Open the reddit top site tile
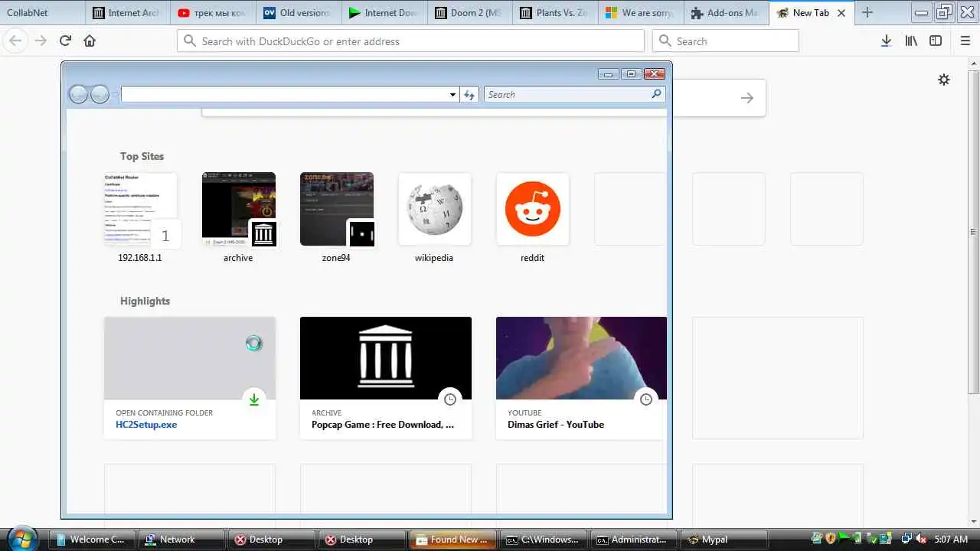Screen dimensions: 980x551 click(532, 217)
